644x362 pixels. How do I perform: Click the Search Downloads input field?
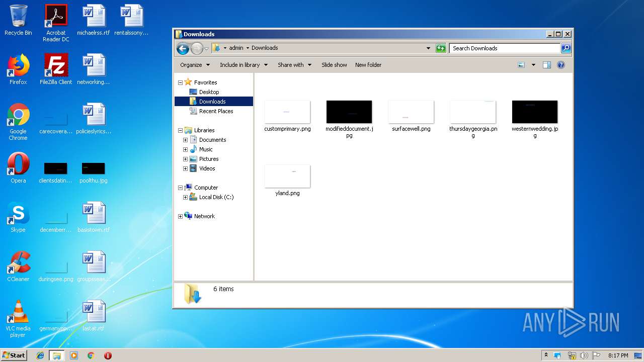(x=505, y=48)
